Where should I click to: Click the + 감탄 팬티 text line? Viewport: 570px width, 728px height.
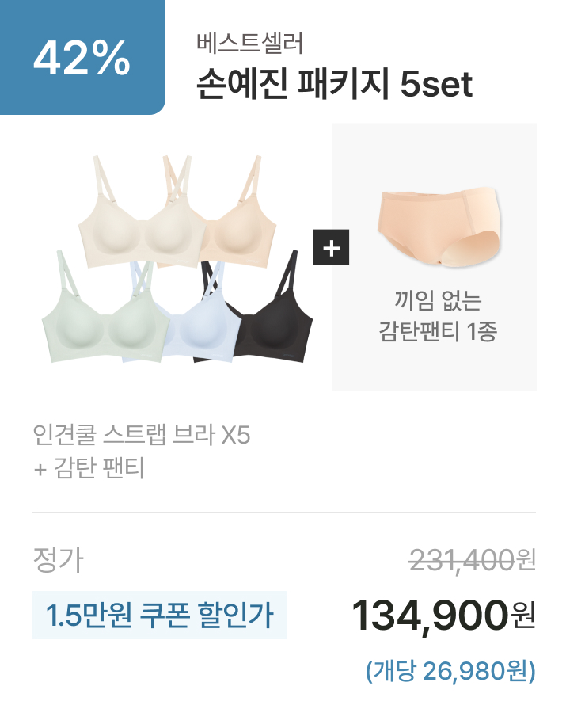point(89,467)
